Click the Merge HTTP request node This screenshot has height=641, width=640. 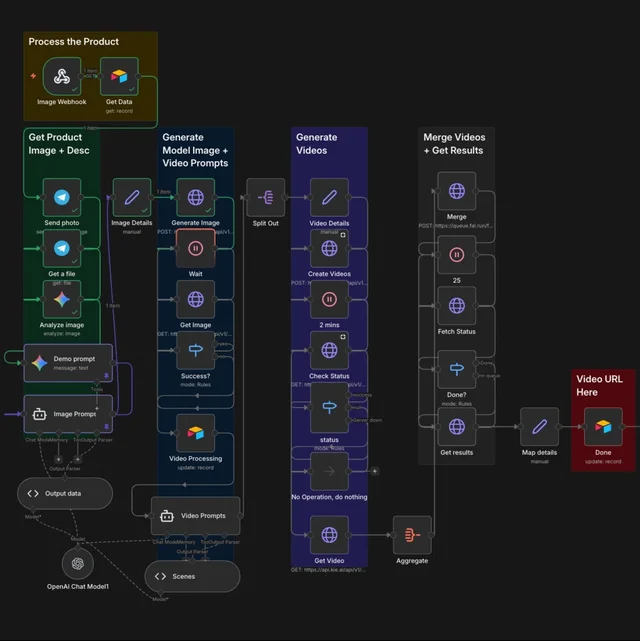pyautogui.click(x=456, y=190)
